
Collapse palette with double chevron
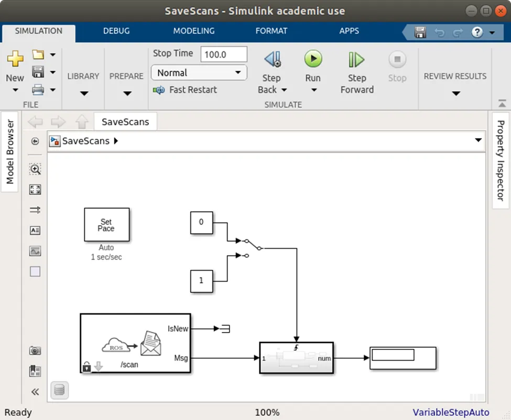click(35, 392)
